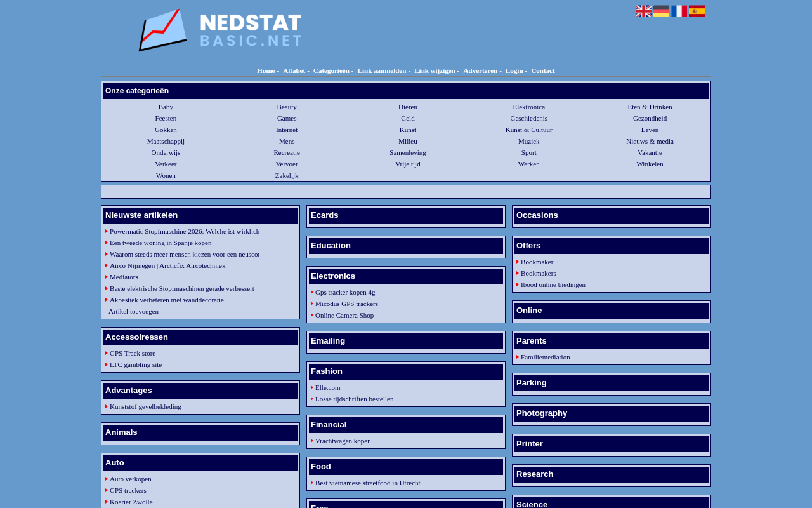Choose the French flag icon
This screenshot has width=812, height=508.
[679, 11]
